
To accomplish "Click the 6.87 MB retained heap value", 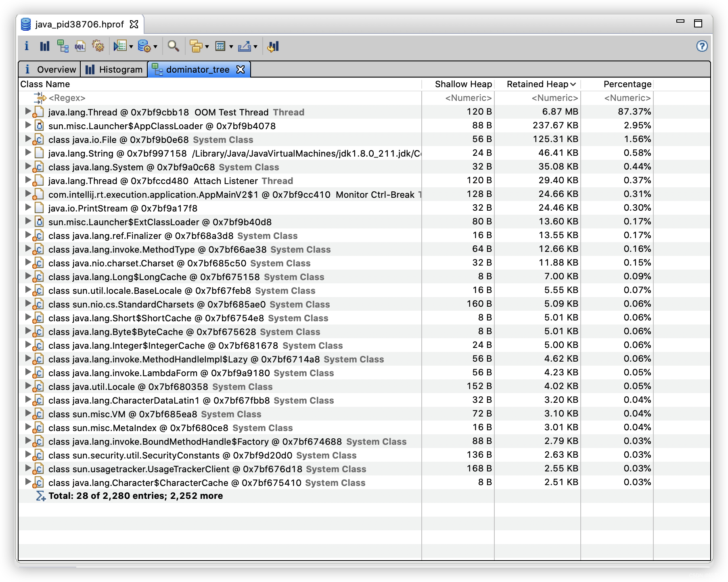I will coord(560,112).
